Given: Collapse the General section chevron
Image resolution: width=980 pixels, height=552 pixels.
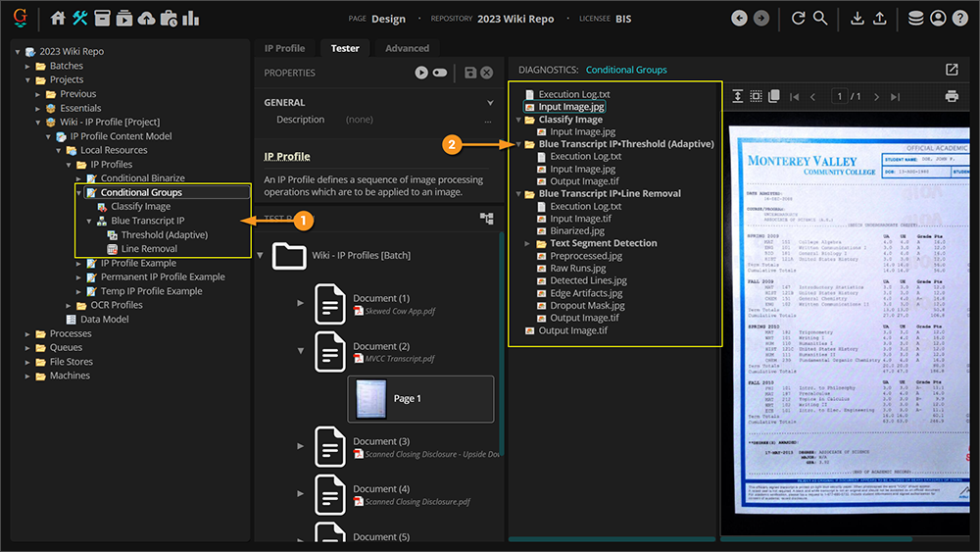Looking at the screenshot, I should point(490,102).
